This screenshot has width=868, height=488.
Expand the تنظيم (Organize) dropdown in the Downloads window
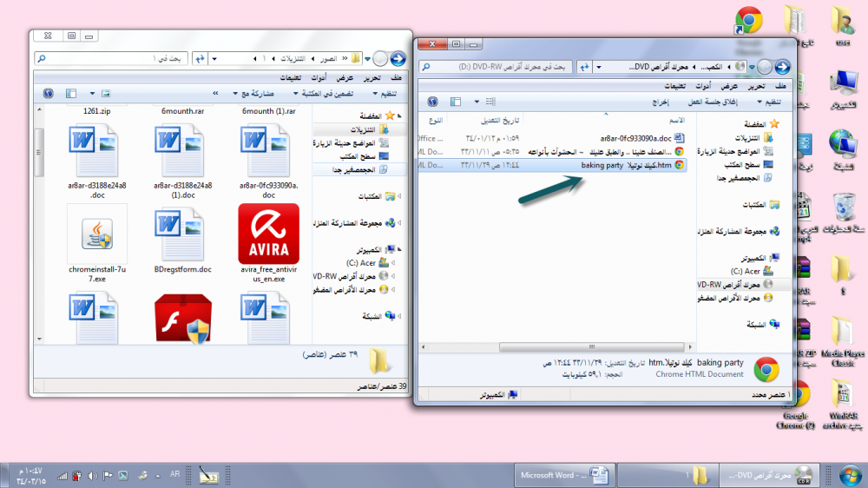[x=385, y=93]
